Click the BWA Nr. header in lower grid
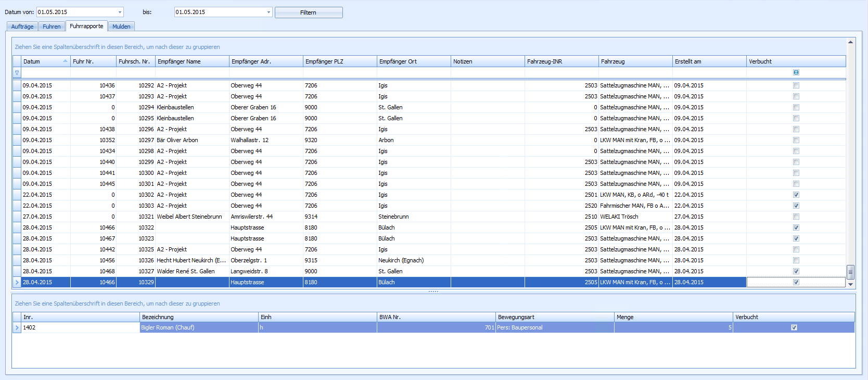This screenshot has height=380, width=868. (x=436, y=317)
